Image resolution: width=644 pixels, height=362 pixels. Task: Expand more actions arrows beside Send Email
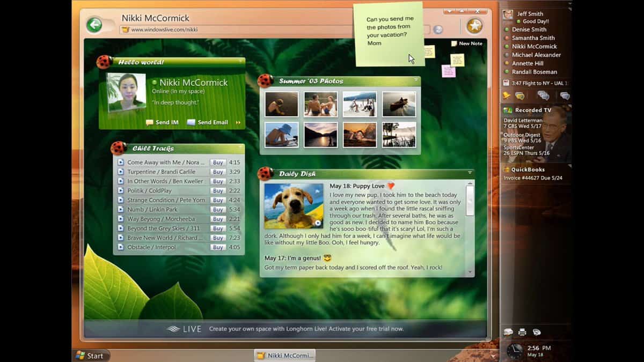(238, 122)
